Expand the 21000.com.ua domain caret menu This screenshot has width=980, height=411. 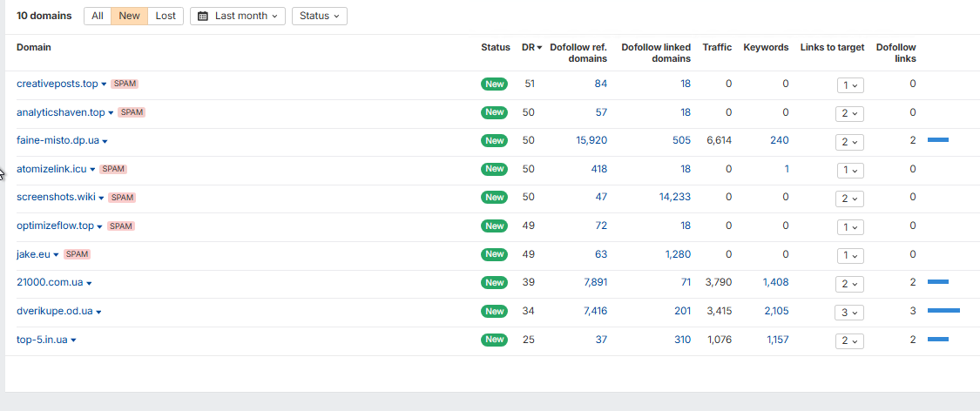point(89,283)
